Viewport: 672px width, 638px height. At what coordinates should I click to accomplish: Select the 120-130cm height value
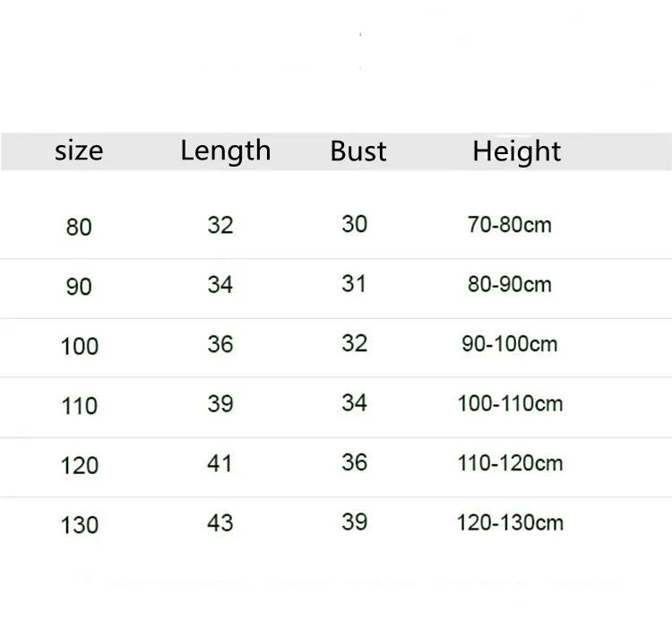(x=510, y=522)
